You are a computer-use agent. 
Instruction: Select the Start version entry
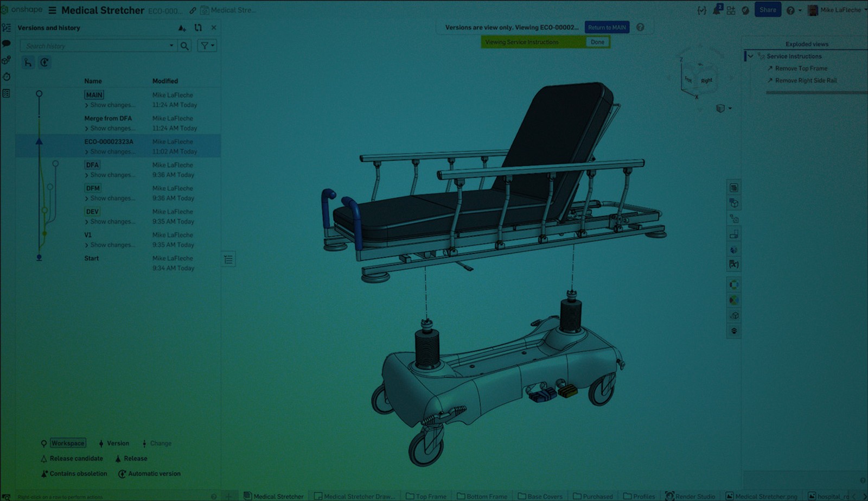coord(92,258)
